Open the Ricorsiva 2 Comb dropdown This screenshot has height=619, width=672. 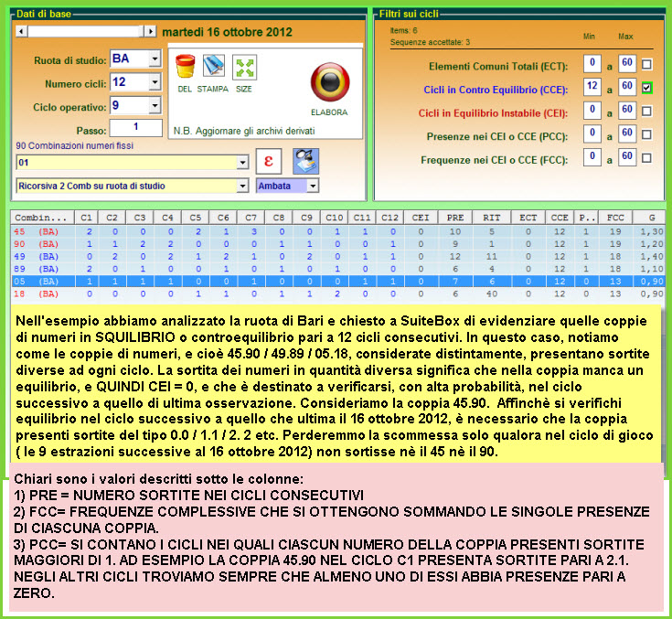pos(242,186)
